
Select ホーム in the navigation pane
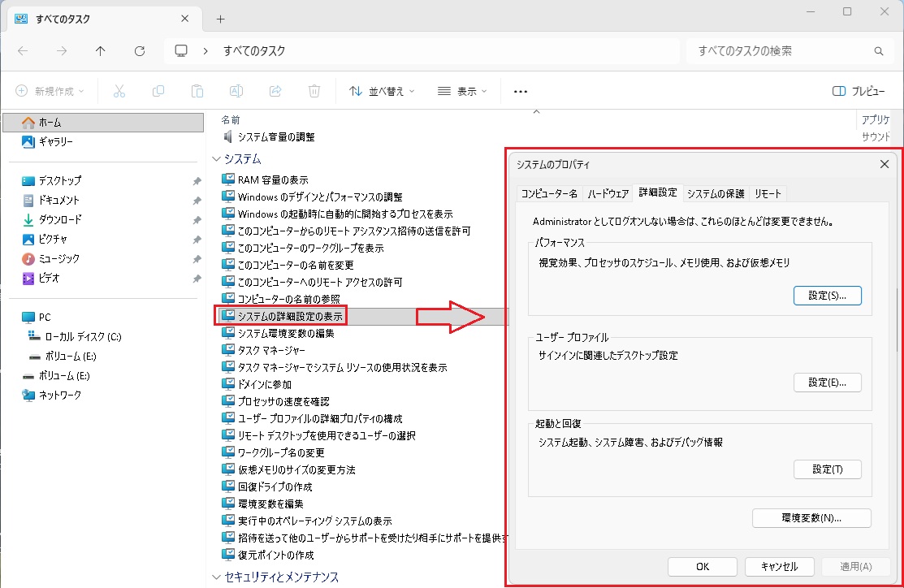click(x=103, y=122)
